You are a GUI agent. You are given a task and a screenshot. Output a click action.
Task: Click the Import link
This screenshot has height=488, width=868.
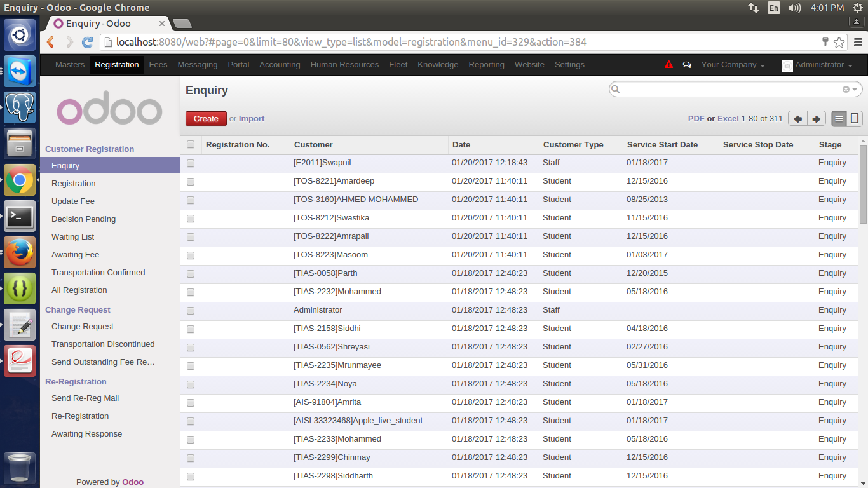coord(252,119)
